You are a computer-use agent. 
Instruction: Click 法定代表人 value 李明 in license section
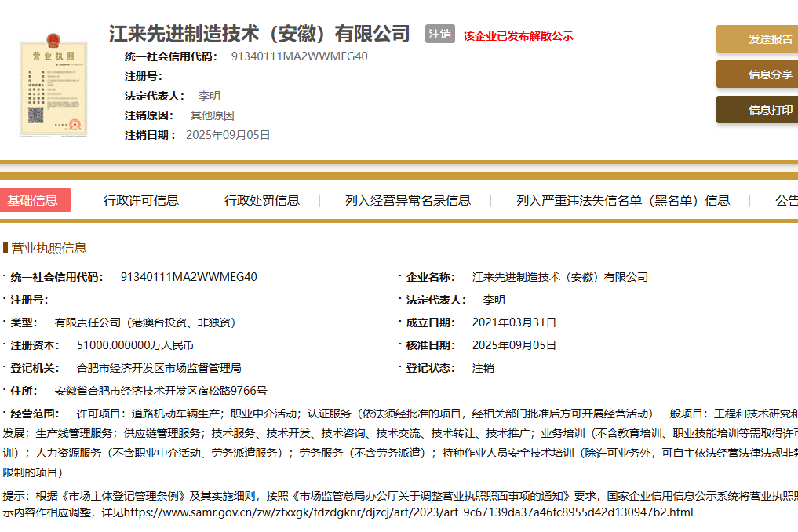(494, 300)
